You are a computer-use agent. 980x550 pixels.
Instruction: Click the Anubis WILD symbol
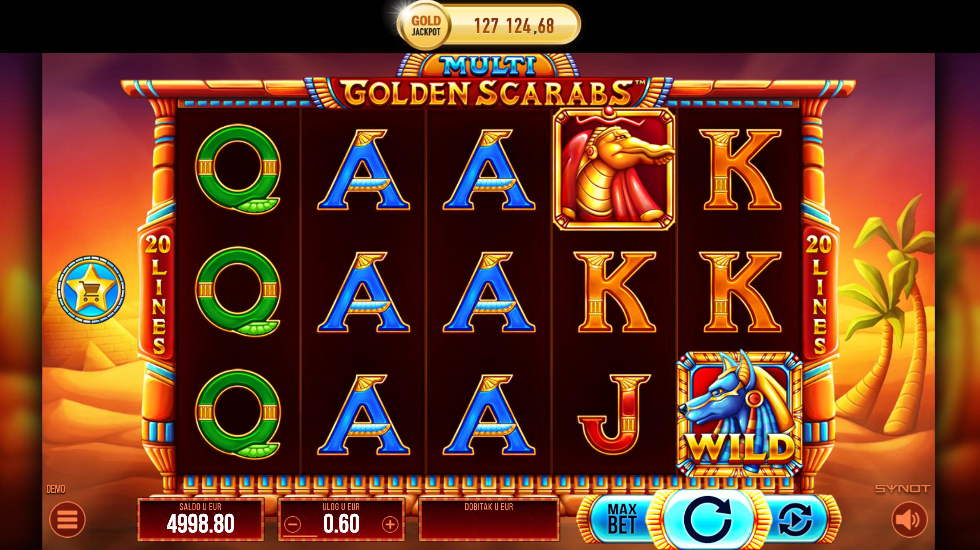(740, 414)
